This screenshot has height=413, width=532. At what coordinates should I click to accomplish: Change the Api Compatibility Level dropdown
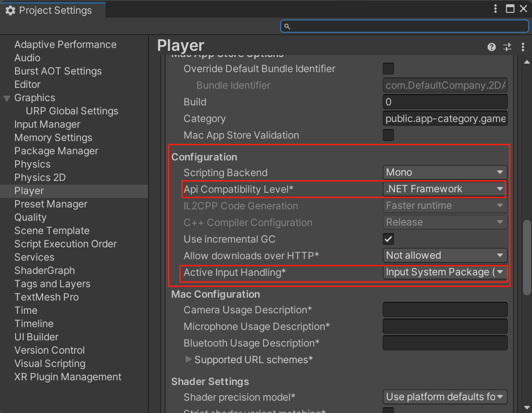pos(444,188)
